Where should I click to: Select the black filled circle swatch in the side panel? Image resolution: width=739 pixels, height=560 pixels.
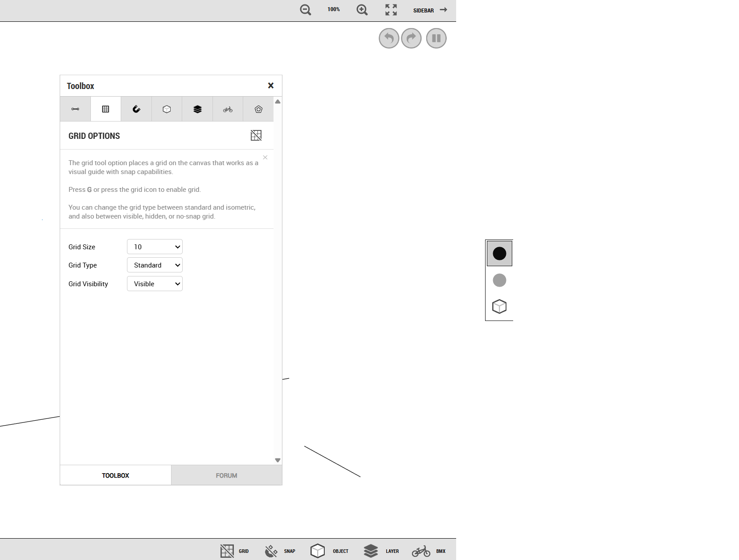point(499,253)
